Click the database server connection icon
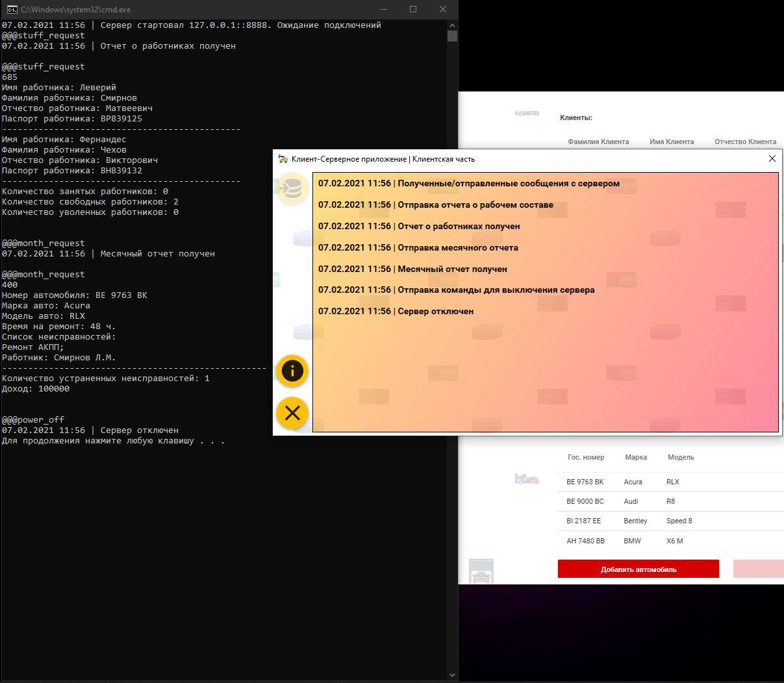Screen dimensions: 784x683 point(292,189)
